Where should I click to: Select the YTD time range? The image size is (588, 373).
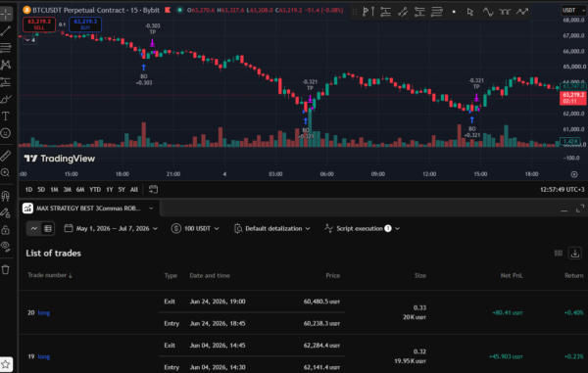(x=95, y=190)
